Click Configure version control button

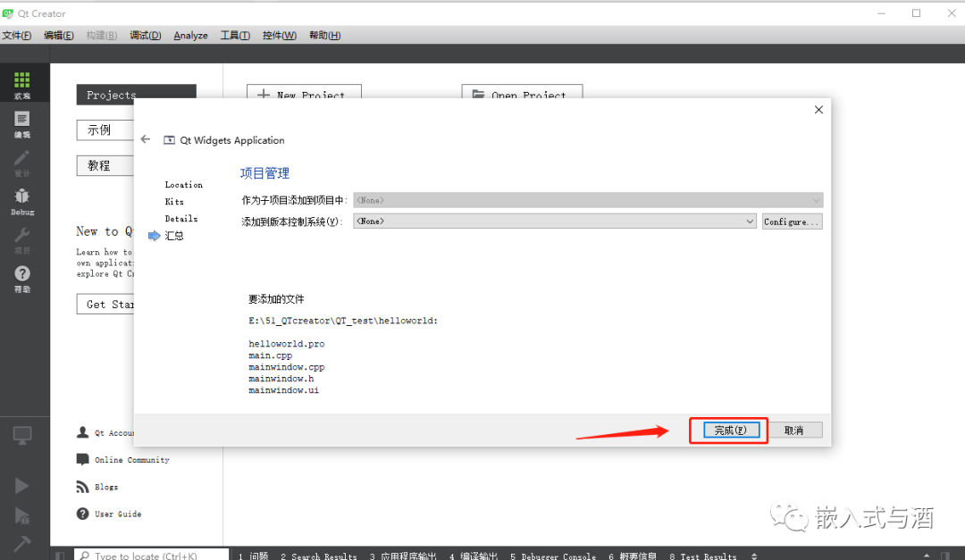point(792,221)
